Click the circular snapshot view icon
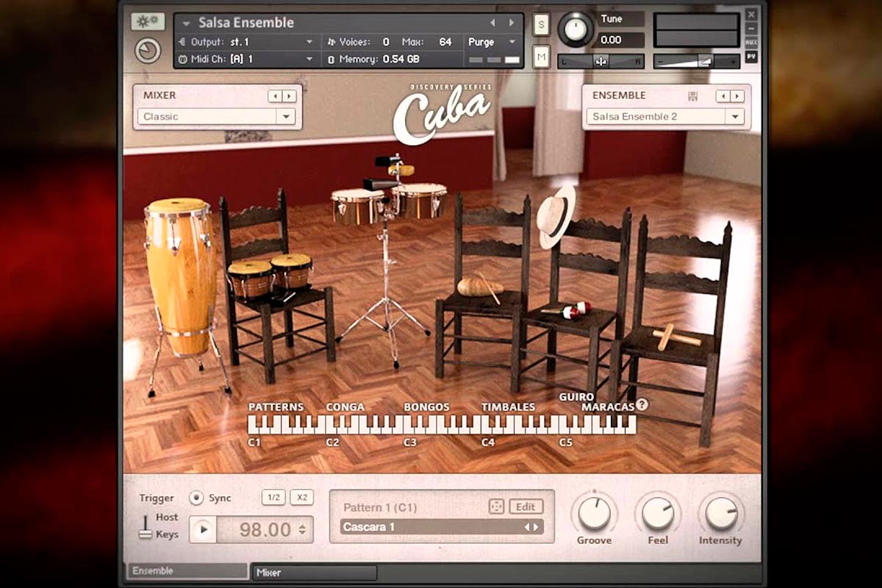The height and width of the screenshot is (588, 882). [x=148, y=51]
